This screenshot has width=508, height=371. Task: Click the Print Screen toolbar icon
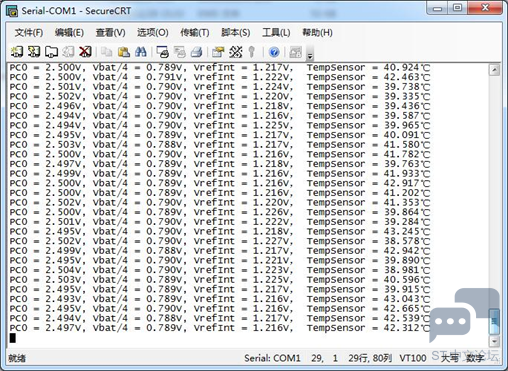click(162, 52)
